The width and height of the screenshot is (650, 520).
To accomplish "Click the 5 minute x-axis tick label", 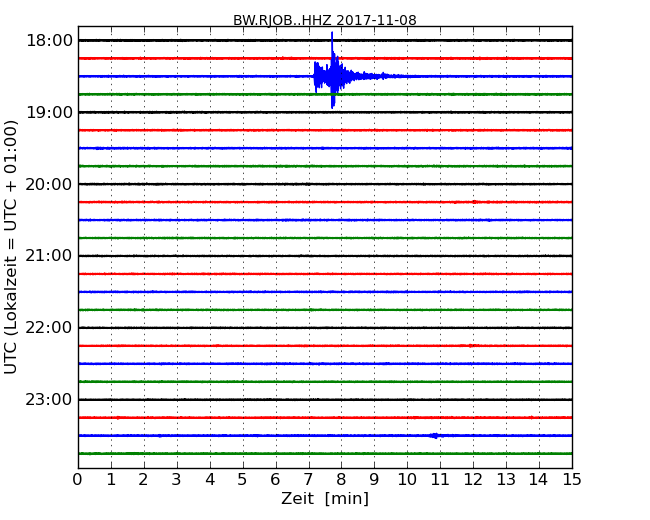I will click(x=243, y=479).
